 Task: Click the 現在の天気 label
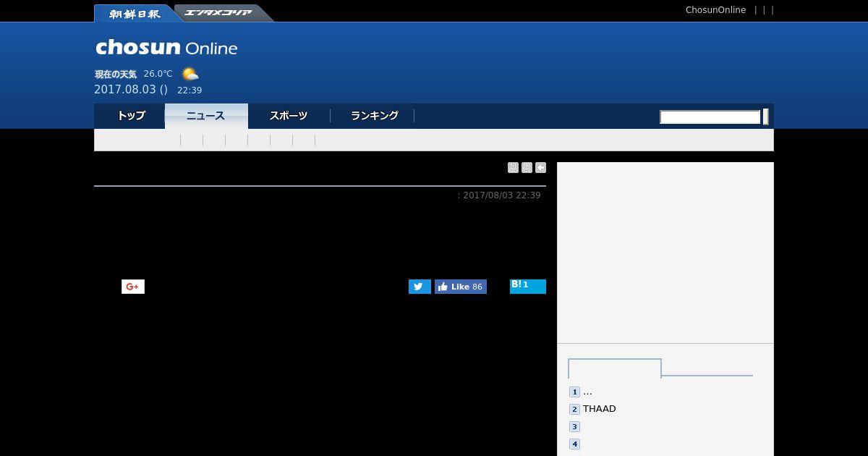click(x=116, y=75)
